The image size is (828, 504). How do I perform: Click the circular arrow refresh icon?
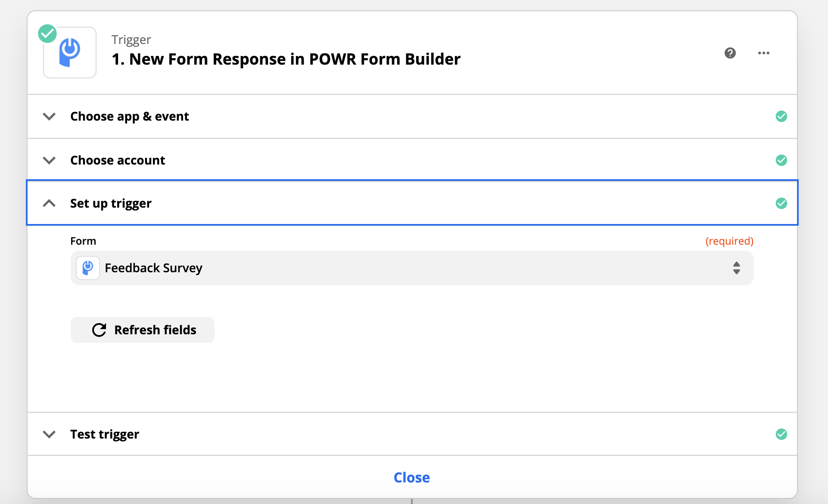click(99, 330)
